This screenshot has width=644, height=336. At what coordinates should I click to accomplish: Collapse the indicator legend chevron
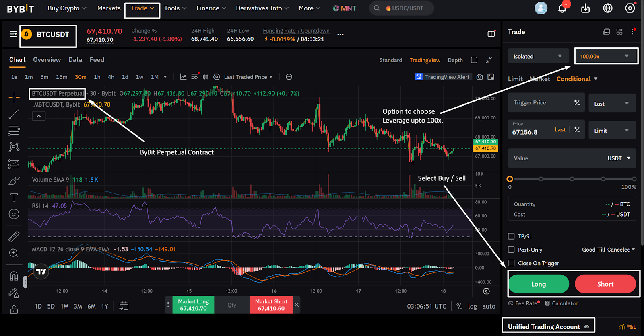click(39, 116)
